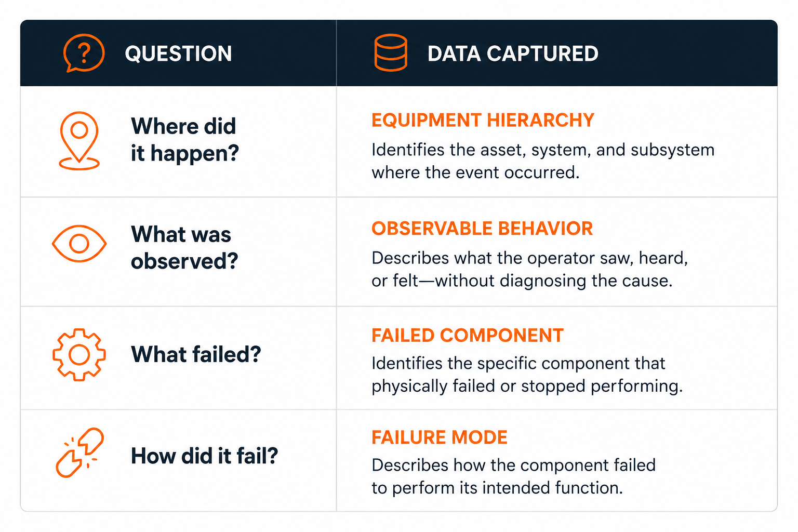
Task: Select the DATA CAPTURED column header
Action: 513,54
